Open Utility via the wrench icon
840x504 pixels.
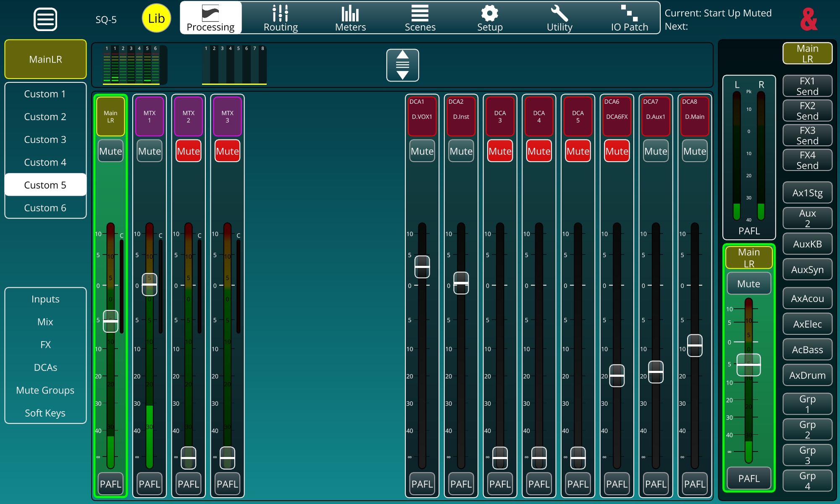559,14
